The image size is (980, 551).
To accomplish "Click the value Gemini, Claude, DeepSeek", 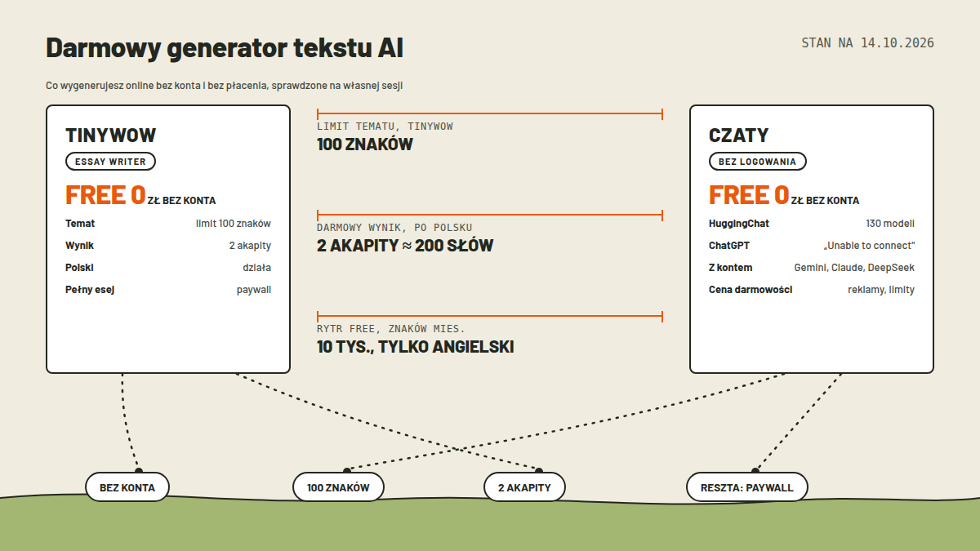I will (854, 268).
